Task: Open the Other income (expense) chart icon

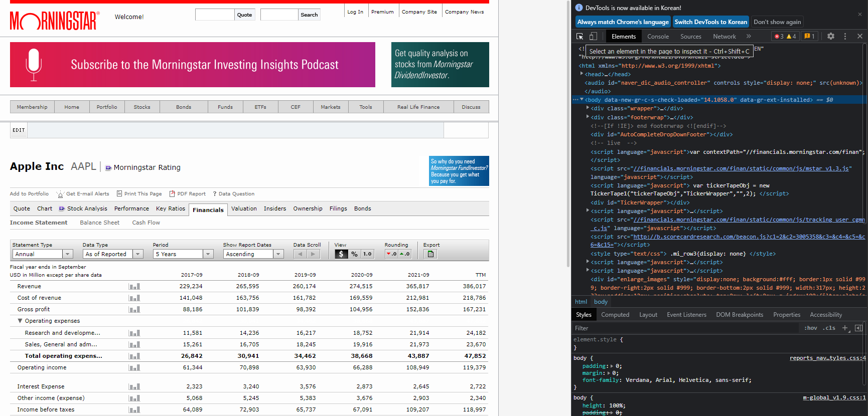Action: [x=134, y=398]
